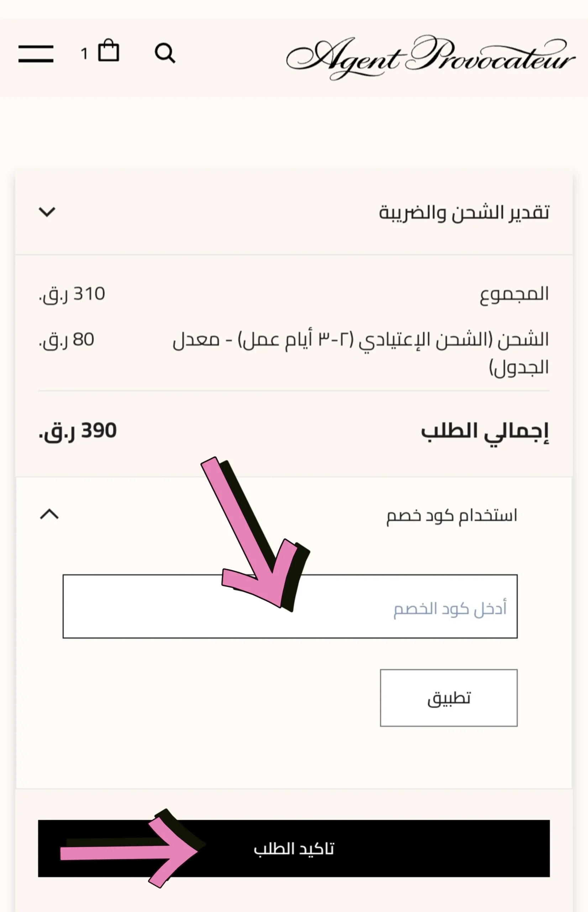The image size is (588, 912).
Task: Click the تأكيد الطلب confirm order button
Action: [294, 848]
